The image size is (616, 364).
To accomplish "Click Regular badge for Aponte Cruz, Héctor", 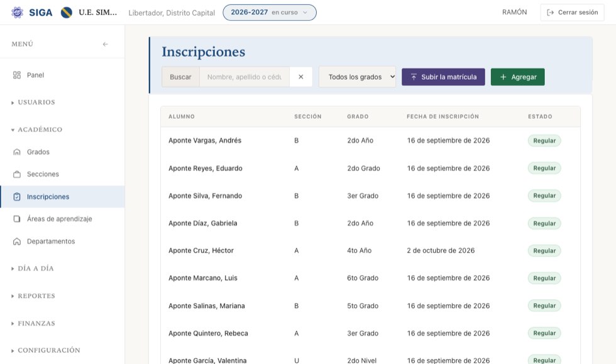I will (x=544, y=251).
